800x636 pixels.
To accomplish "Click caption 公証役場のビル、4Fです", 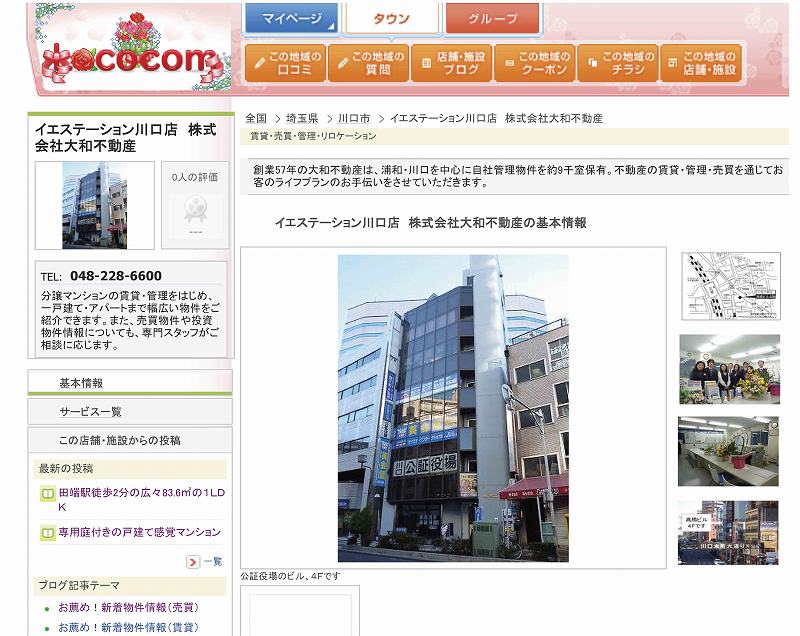I will 290,576.
